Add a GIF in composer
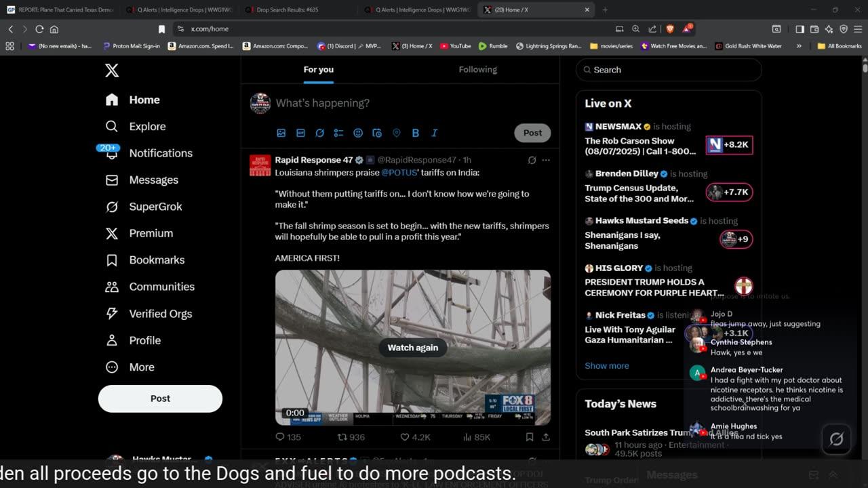Image resolution: width=868 pixels, height=488 pixels. (300, 133)
